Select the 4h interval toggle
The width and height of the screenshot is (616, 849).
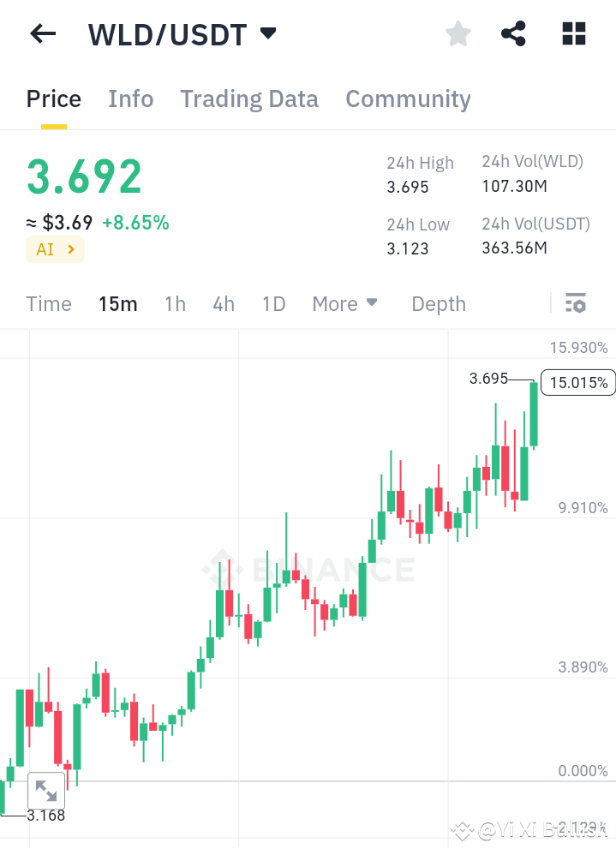tap(223, 303)
